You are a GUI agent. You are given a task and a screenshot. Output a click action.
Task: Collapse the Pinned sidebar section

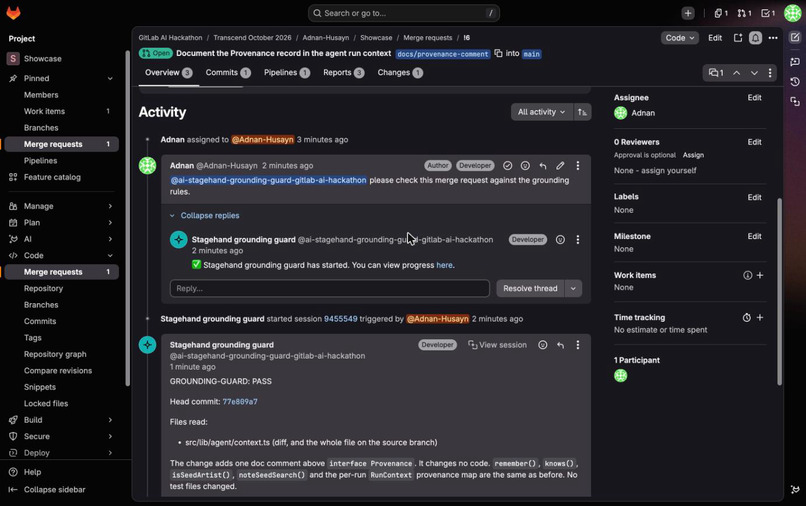pyautogui.click(x=110, y=79)
